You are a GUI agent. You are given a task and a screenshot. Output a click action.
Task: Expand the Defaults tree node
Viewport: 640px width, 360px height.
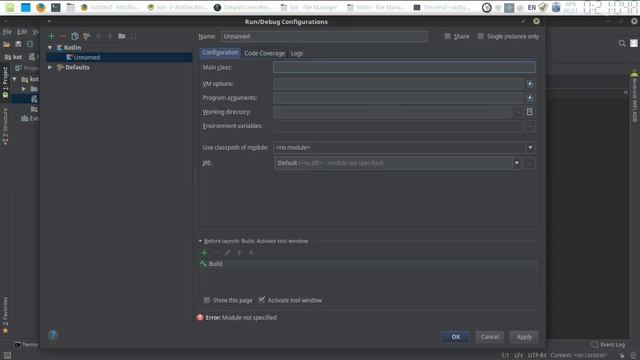point(50,67)
